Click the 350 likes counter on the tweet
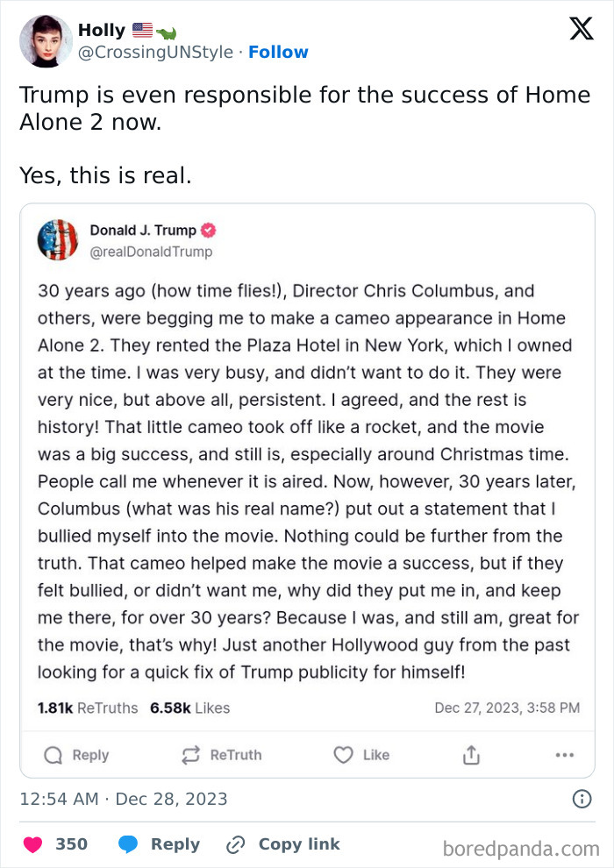Image resolution: width=614 pixels, height=868 pixels. (70, 844)
